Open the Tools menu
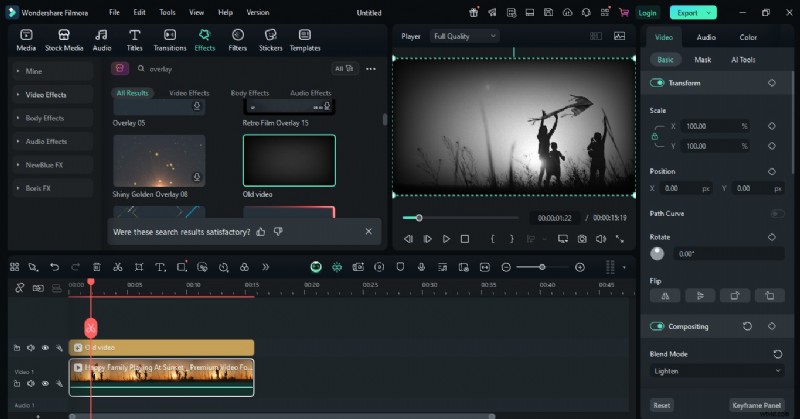The image size is (800, 419). 167,13
